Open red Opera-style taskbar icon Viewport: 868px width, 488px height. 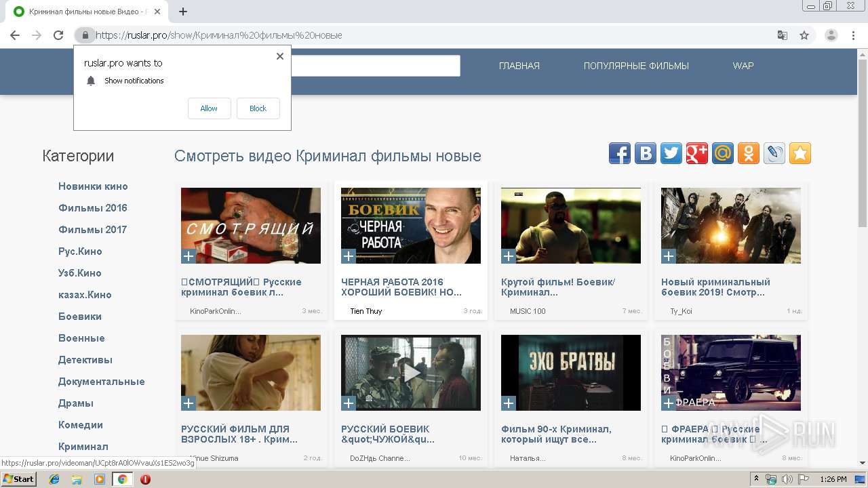145,479
